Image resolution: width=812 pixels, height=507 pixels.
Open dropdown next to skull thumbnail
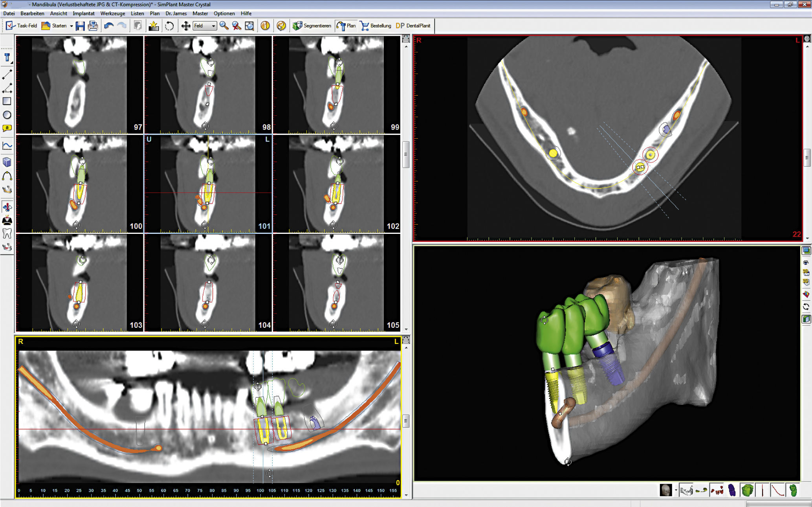(x=676, y=490)
